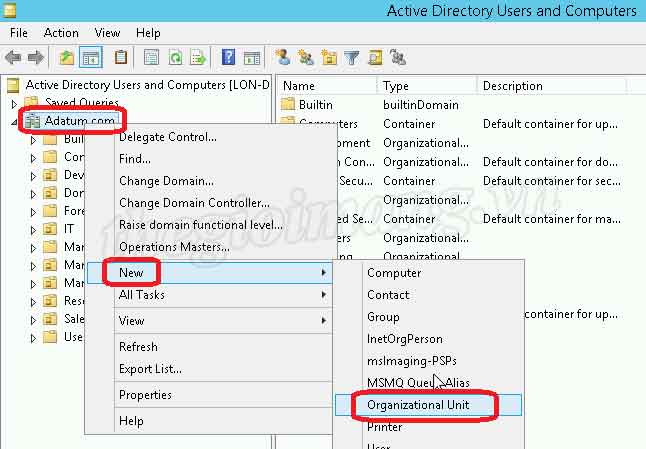Image resolution: width=646 pixels, height=449 pixels.
Task: Click the Builtin folder icon in list
Action: click(288, 104)
